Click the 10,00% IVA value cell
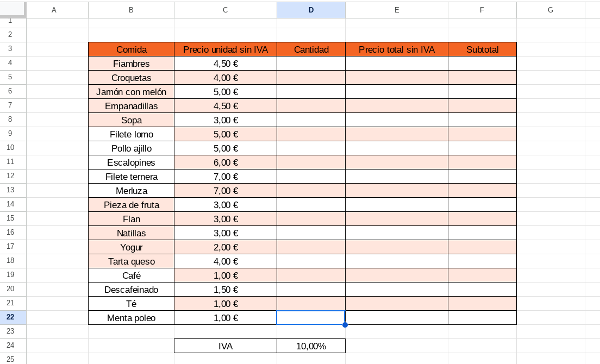 311,346
